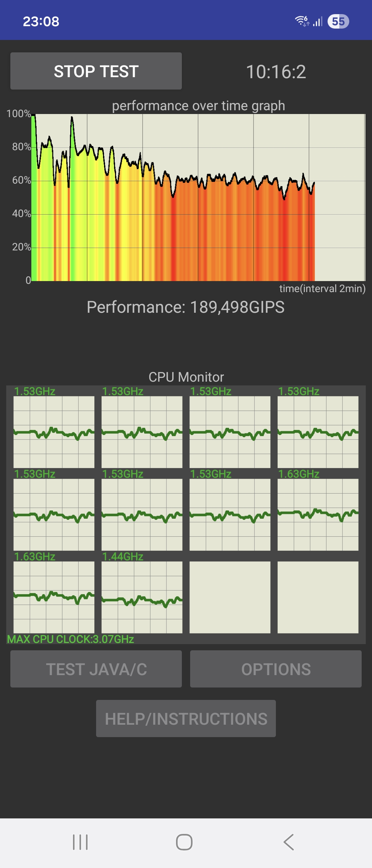Tap the performance over time graph
This screenshot has width=372, height=868.
(198, 197)
